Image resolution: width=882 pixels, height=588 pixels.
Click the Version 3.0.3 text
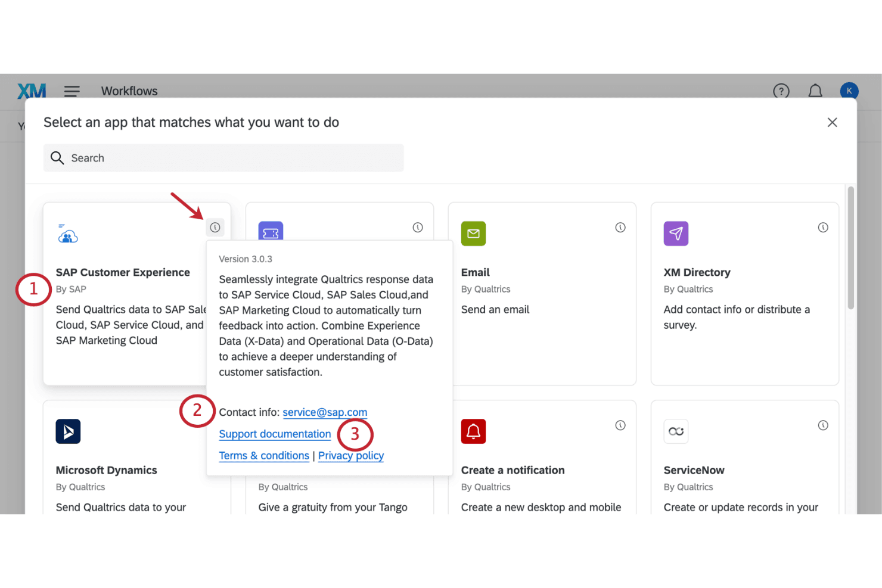[x=246, y=259]
